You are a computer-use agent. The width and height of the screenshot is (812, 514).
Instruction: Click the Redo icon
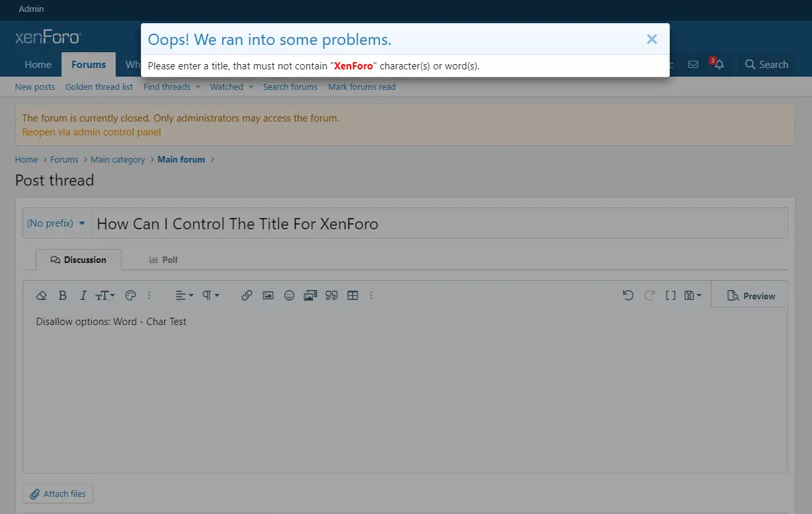tap(649, 295)
